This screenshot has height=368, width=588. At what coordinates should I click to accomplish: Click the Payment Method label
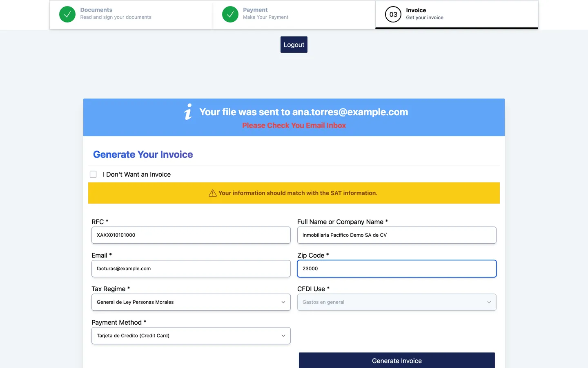119,322
